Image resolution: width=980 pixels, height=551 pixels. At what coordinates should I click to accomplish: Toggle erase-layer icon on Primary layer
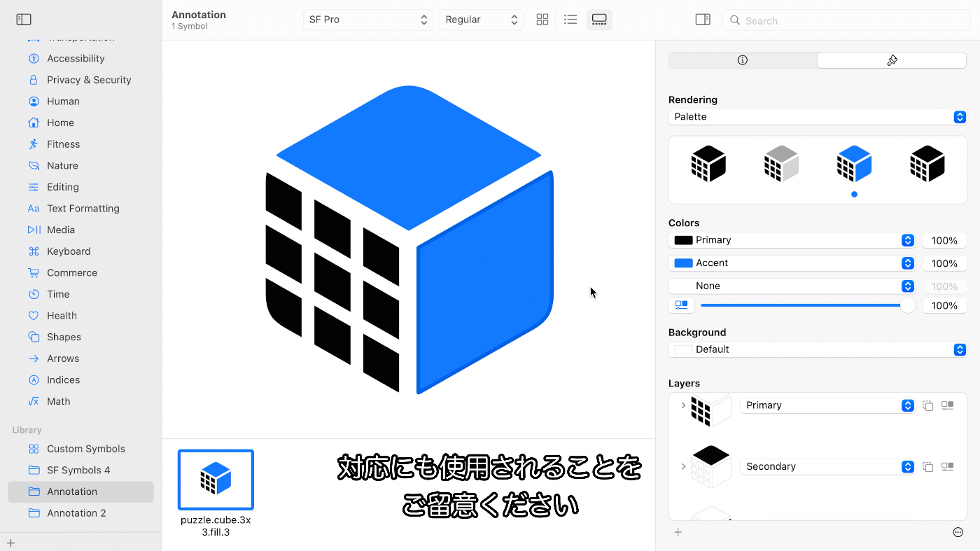(948, 405)
